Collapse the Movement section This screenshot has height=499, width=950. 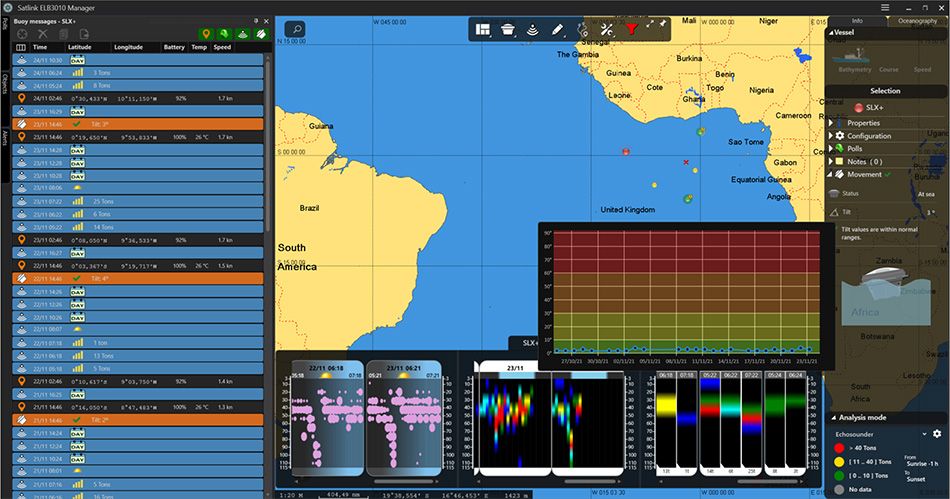pyautogui.click(x=831, y=174)
